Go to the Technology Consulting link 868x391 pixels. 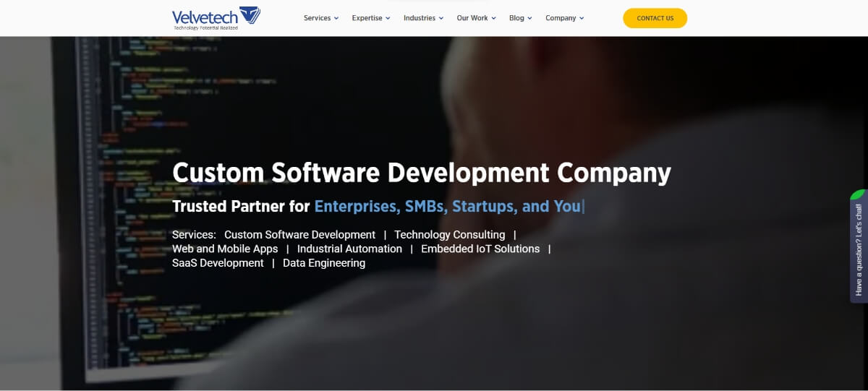click(x=449, y=235)
